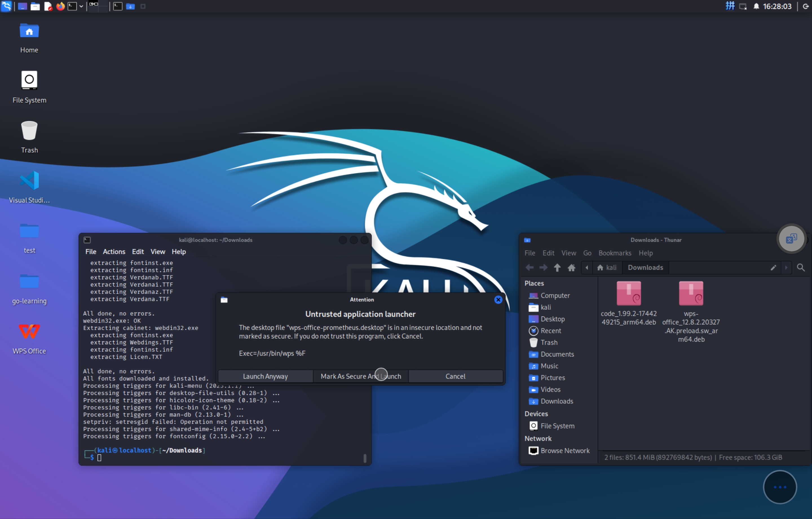Open Firefox from the top panel
This screenshot has height=519, width=812.
[x=60, y=6]
